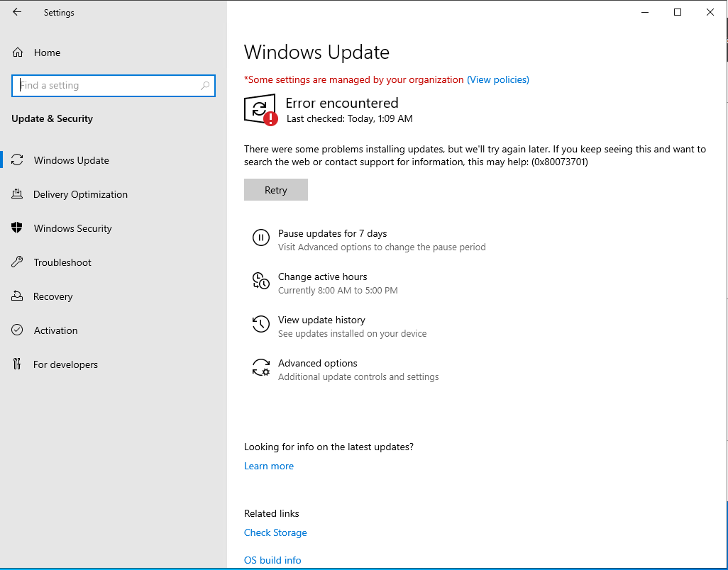Open the View policies link
This screenshot has width=728, height=570.
[497, 80]
